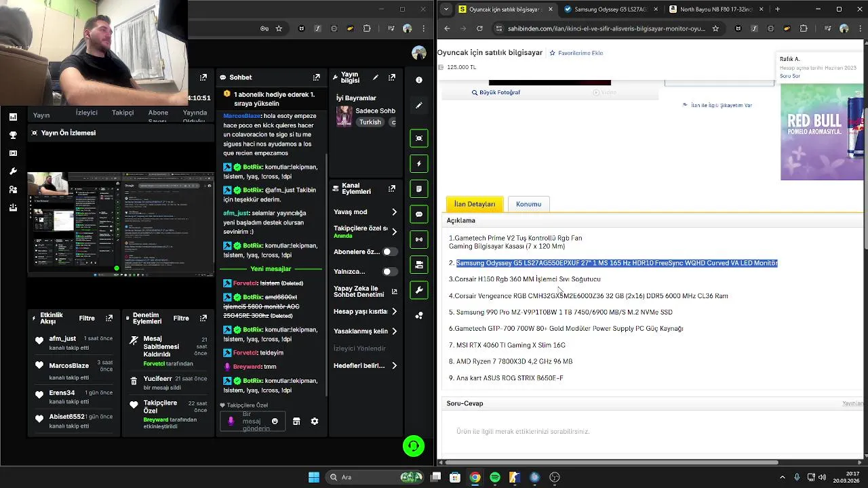Click the taskbar search box Ara
Screen dimensions: 868x488
click(374, 477)
